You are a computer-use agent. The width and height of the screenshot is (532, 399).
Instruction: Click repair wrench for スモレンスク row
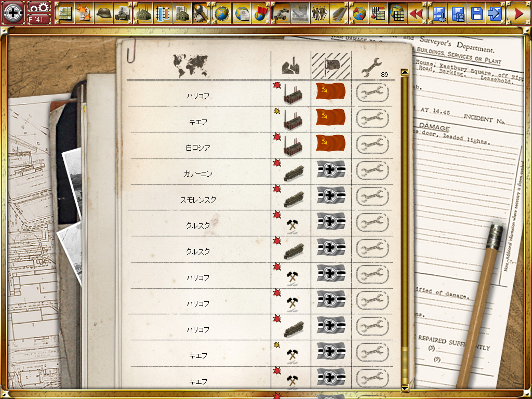tap(372, 196)
